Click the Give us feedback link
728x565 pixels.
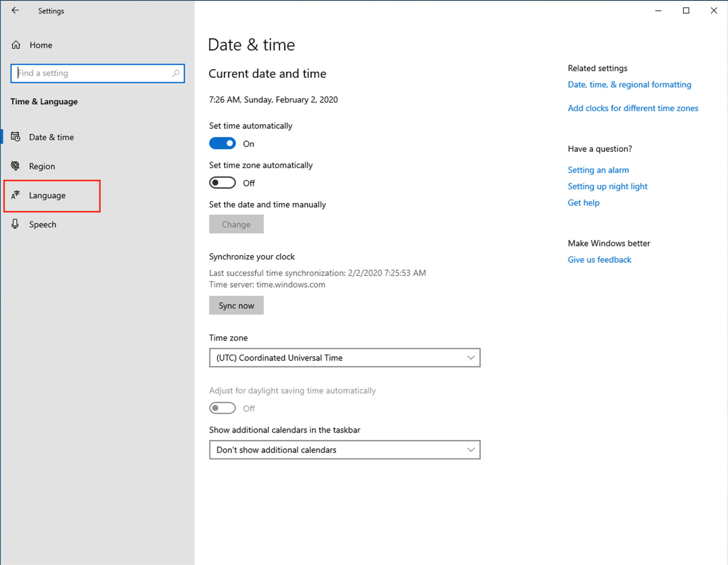(x=599, y=259)
